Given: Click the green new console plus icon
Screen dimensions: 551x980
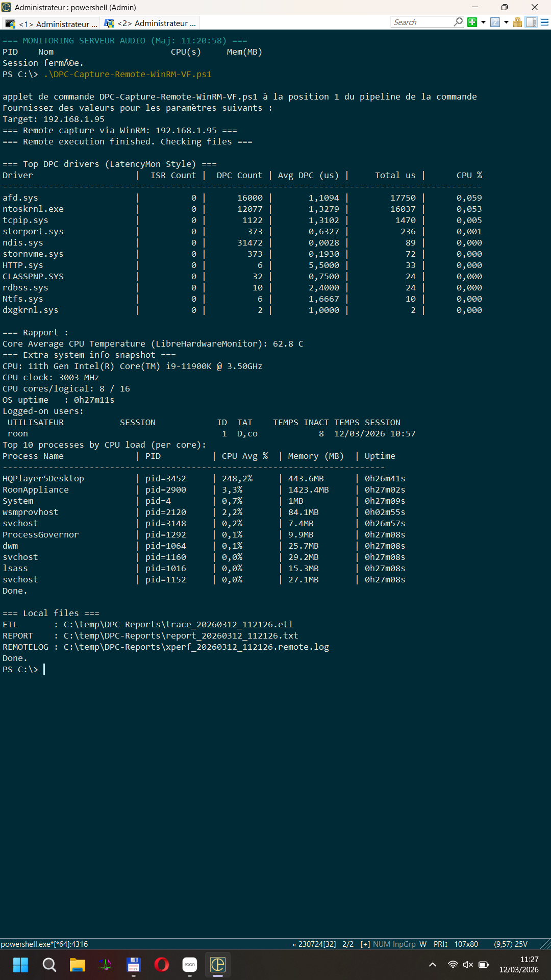Looking at the screenshot, I should [472, 22].
